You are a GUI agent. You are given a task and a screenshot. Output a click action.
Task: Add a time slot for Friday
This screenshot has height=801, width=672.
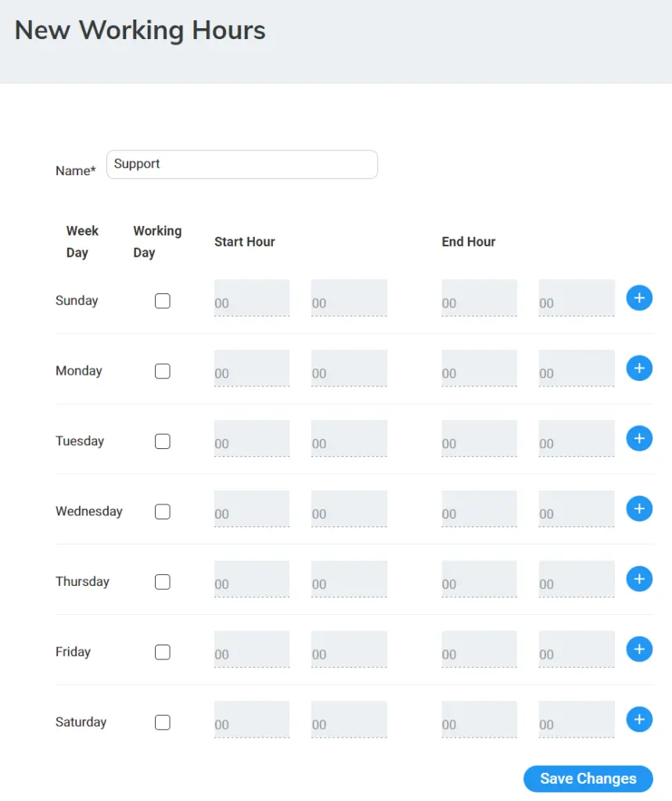coord(639,649)
